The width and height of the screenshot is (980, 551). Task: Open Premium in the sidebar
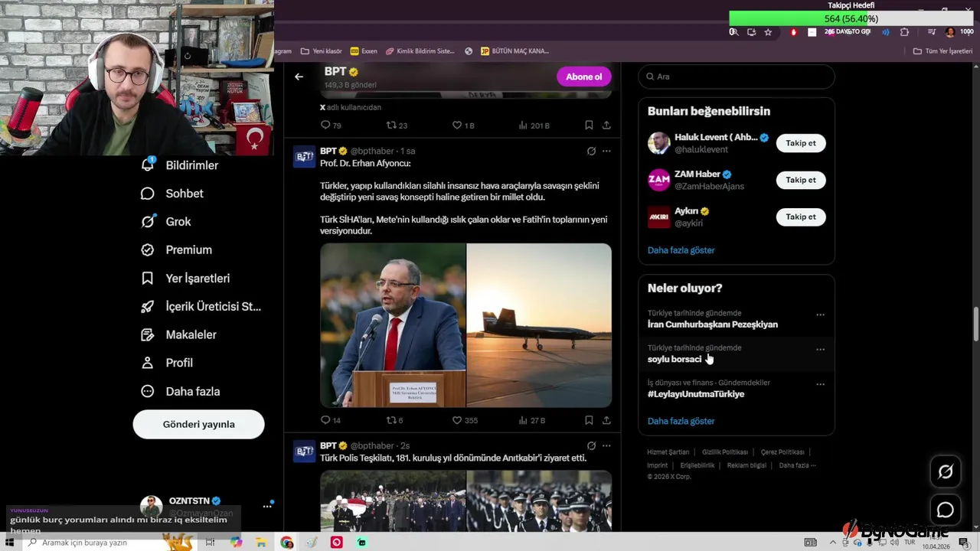click(x=177, y=249)
